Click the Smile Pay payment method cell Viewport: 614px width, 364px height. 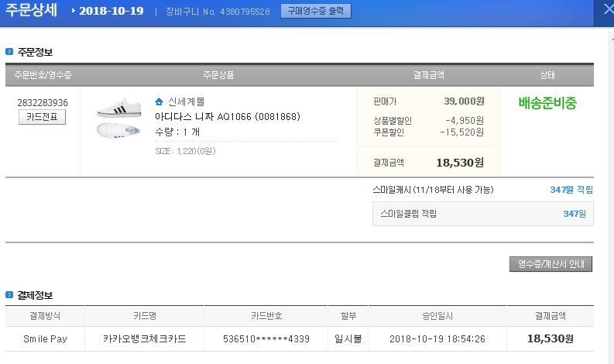pos(44,339)
